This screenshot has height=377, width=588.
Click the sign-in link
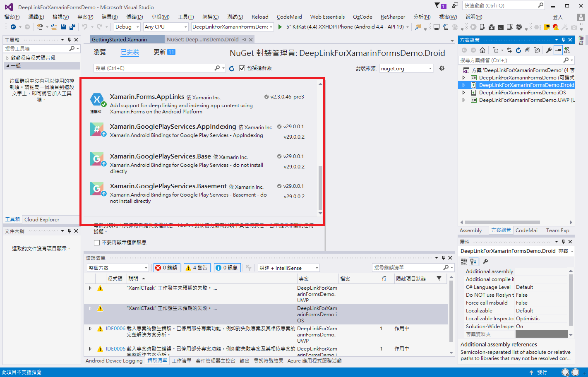pyautogui.click(x=558, y=17)
